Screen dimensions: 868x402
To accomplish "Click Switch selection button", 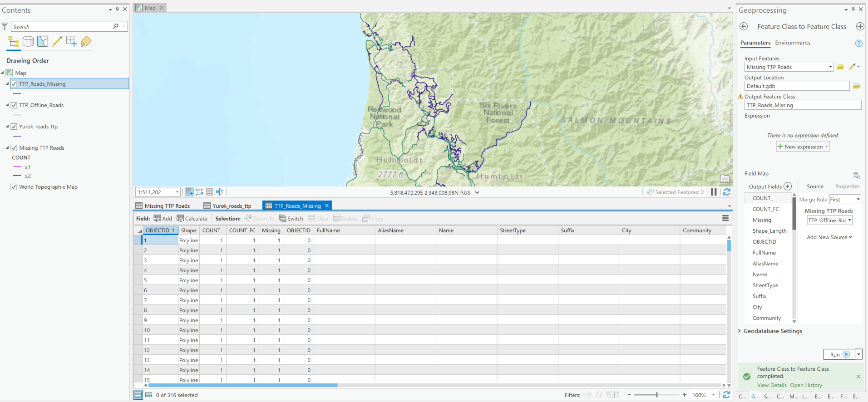I will point(291,218).
